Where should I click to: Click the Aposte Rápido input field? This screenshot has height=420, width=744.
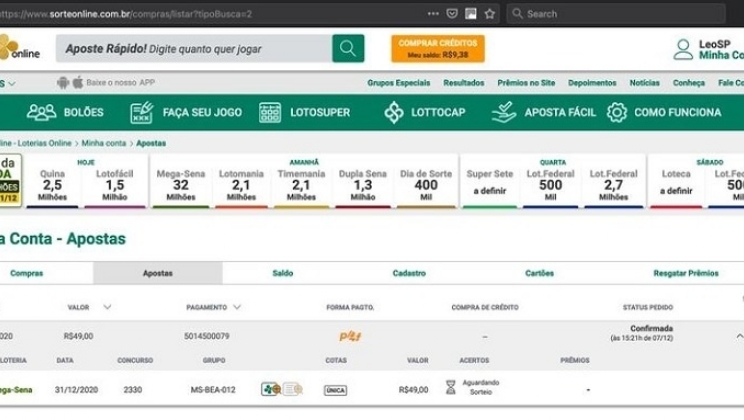[x=194, y=48]
